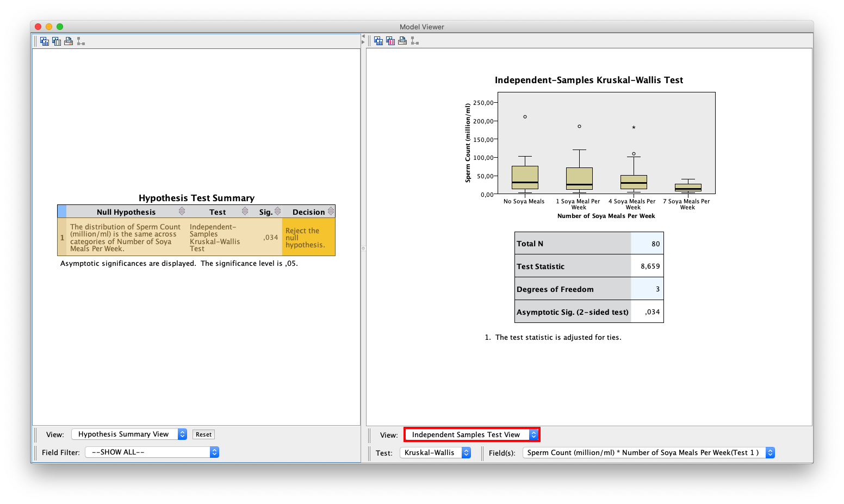The image size is (844, 504).
Task: Click the 'Test Statistic' row label
Action: click(x=541, y=266)
